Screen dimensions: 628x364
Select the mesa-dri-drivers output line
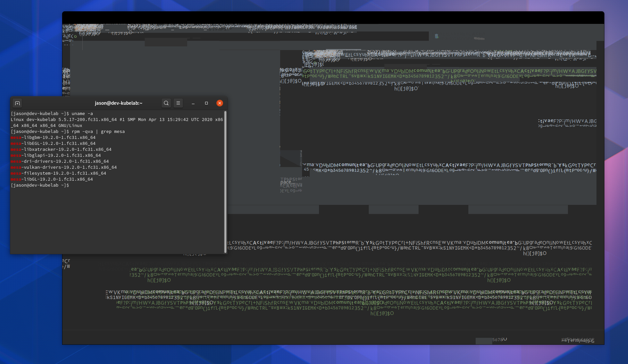(x=59, y=161)
